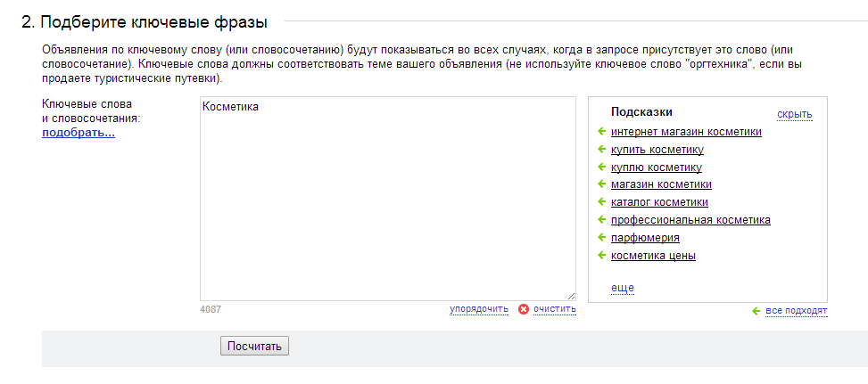This screenshot has width=868, height=384.
Task: Click green arrow beside парфюмерия
Action: [x=602, y=238]
